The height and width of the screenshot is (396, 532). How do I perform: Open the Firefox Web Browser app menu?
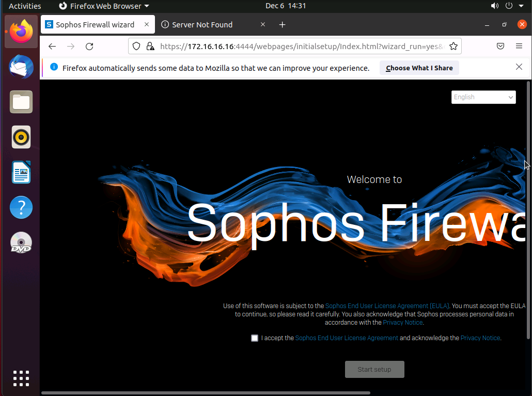[x=104, y=6]
